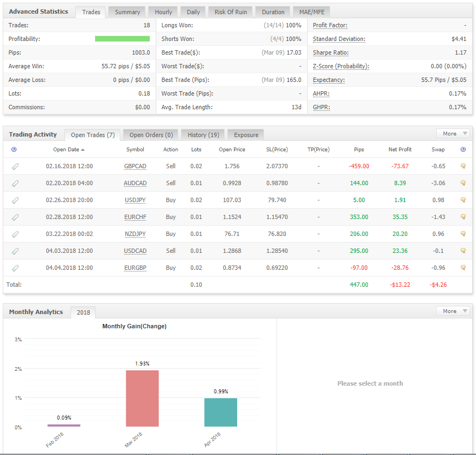Select the Apr 2018 bar in the chart
The image size is (476, 455).
[221, 412]
